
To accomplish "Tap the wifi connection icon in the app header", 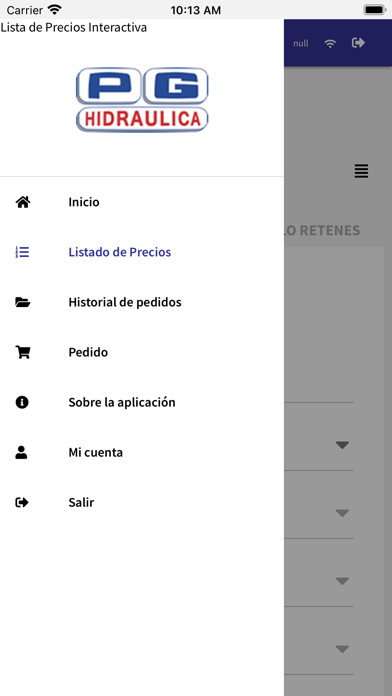I will point(330,44).
